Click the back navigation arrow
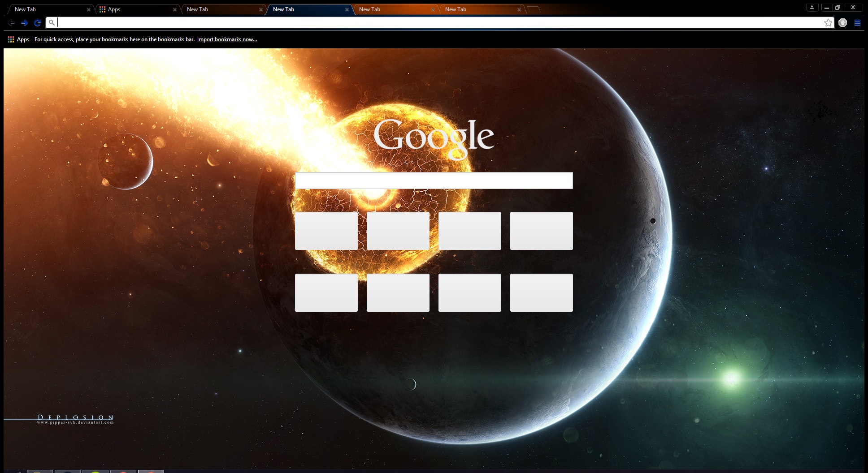 [x=11, y=23]
